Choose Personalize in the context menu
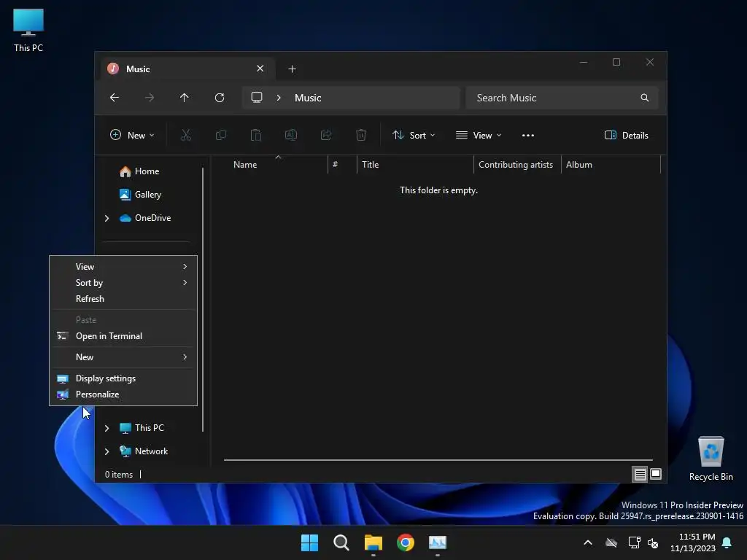Viewport: 747px width, 560px height. [x=123, y=394]
